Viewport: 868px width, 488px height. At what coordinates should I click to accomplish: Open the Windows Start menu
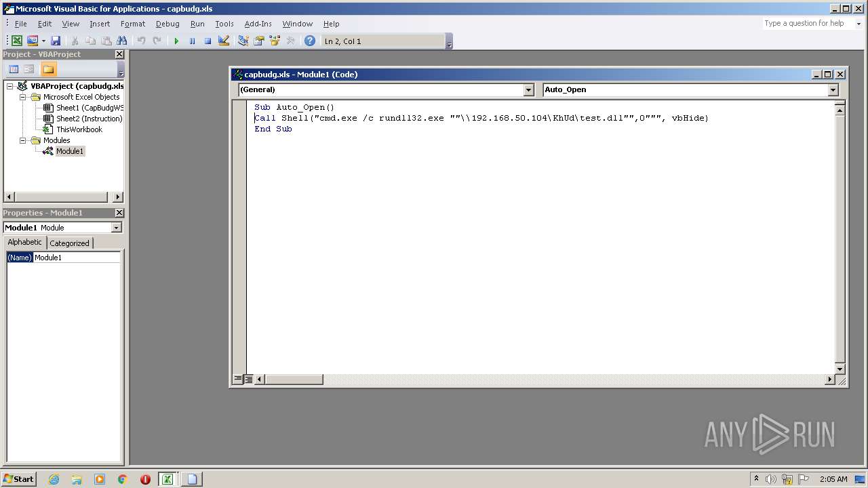pos(18,479)
